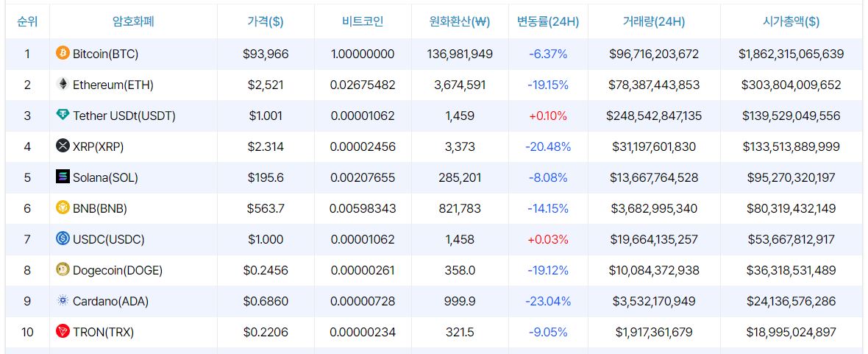Sort by the 시가총액($) column header
This screenshot has height=354, width=868.
click(x=791, y=21)
